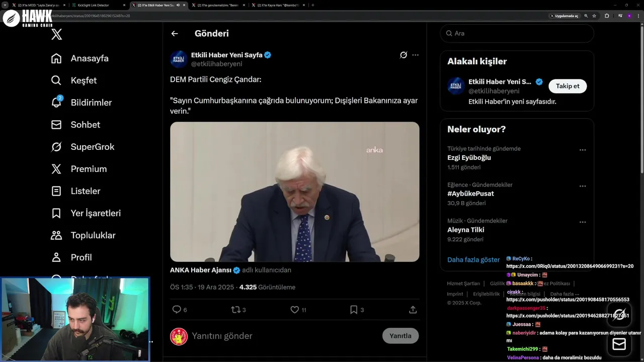Bookmark the post with the bookmark icon
Screen dimensions: 644x362
(354, 310)
